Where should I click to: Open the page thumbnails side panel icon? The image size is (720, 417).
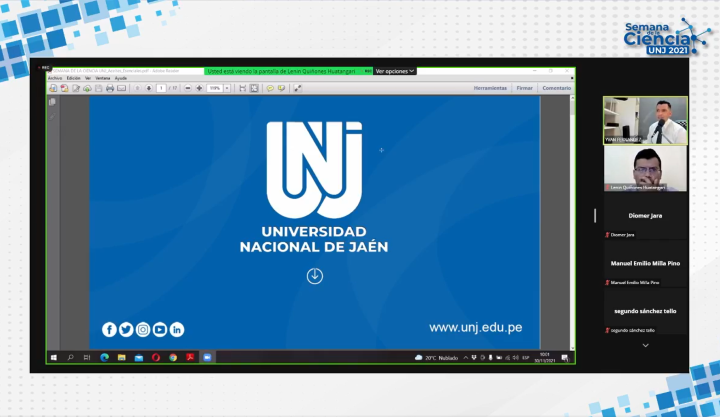pyautogui.click(x=52, y=102)
